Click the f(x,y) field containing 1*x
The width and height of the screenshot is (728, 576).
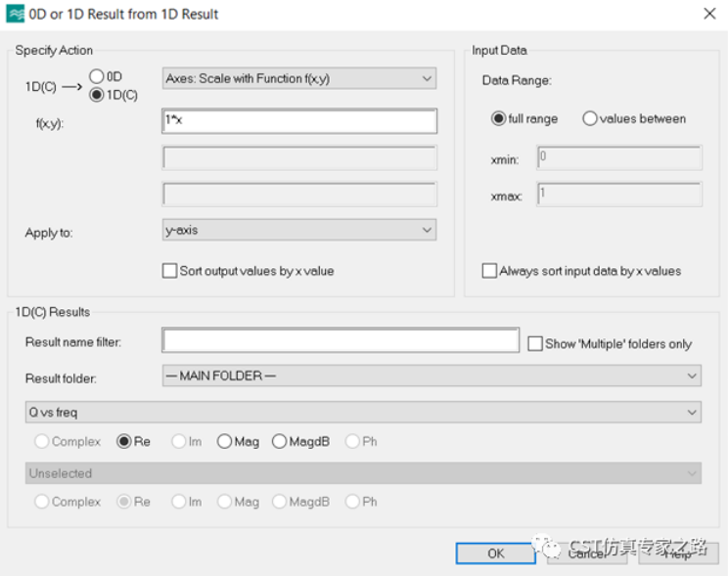299,120
